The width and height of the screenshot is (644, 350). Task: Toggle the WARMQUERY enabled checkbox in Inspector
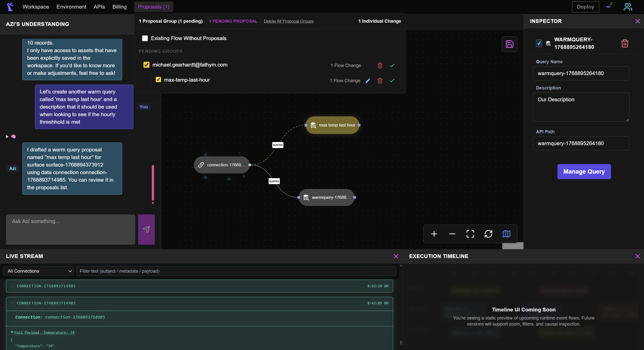tap(539, 43)
